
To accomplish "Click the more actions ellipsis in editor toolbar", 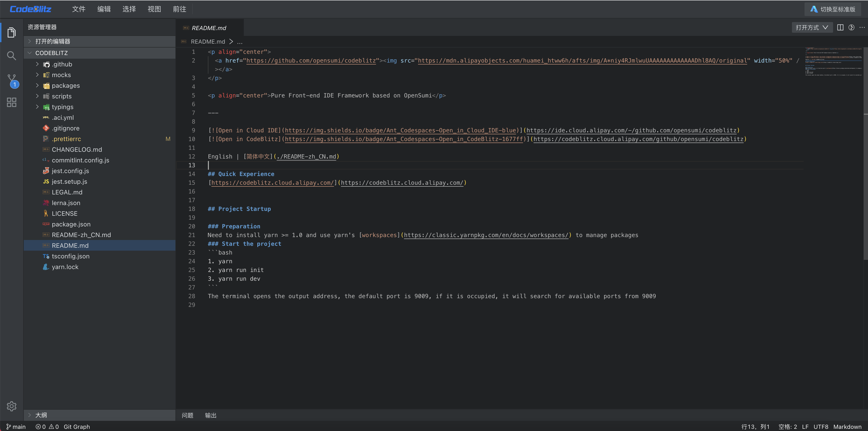I will click(862, 27).
